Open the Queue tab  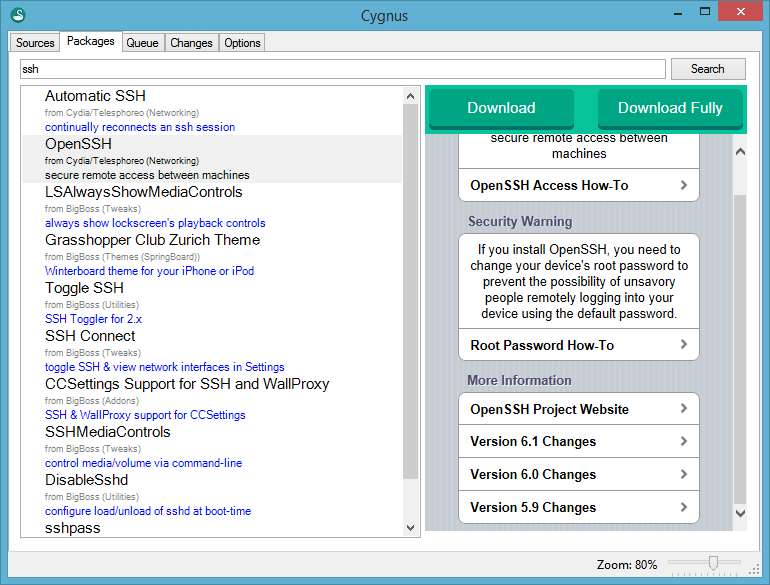[142, 43]
